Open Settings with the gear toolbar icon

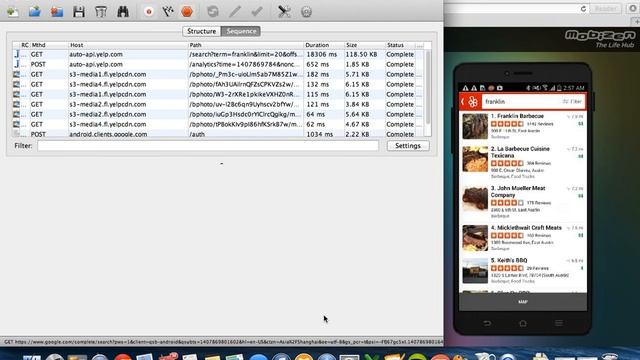(x=306, y=11)
